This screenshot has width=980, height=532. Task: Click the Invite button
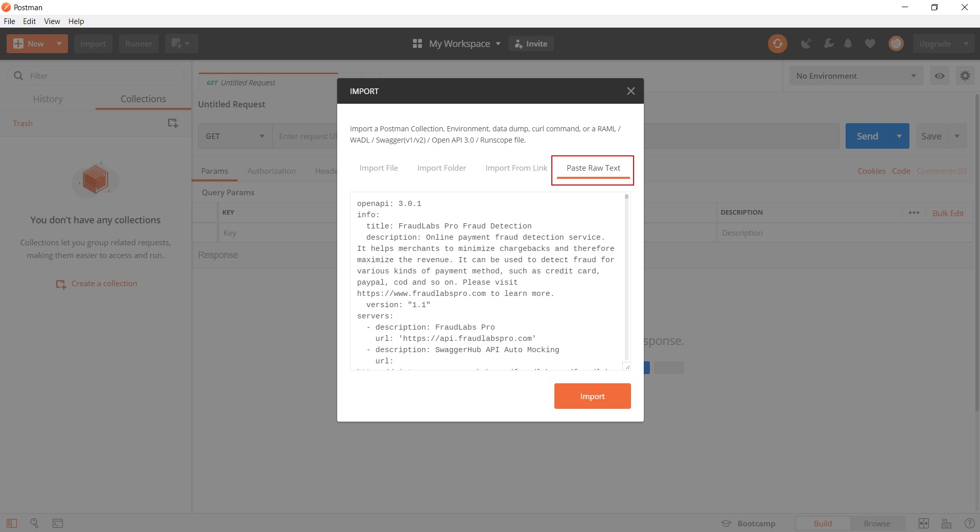pos(531,43)
